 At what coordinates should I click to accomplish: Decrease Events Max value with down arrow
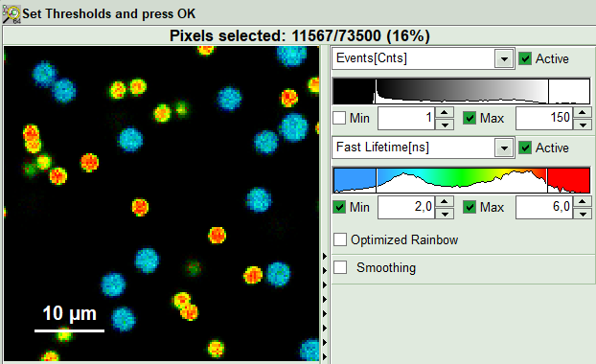pyautogui.click(x=583, y=125)
